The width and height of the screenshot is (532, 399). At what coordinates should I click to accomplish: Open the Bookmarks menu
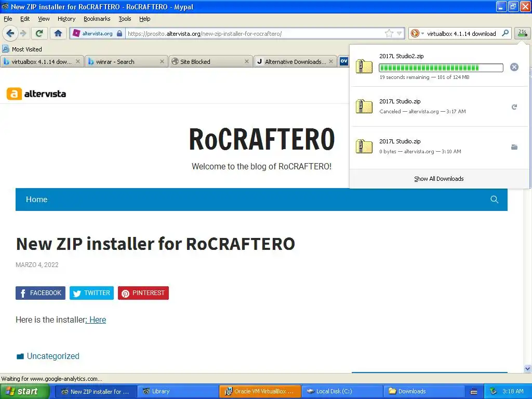pyautogui.click(x=97, y=19)
